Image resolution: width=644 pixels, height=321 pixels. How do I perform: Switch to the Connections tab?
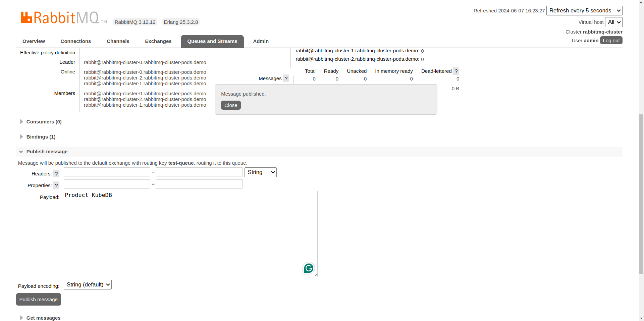click(x=75, y=41)
